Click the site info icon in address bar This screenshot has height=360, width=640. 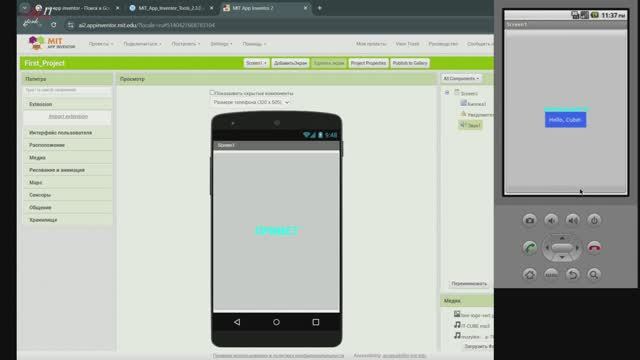[71, 25]
